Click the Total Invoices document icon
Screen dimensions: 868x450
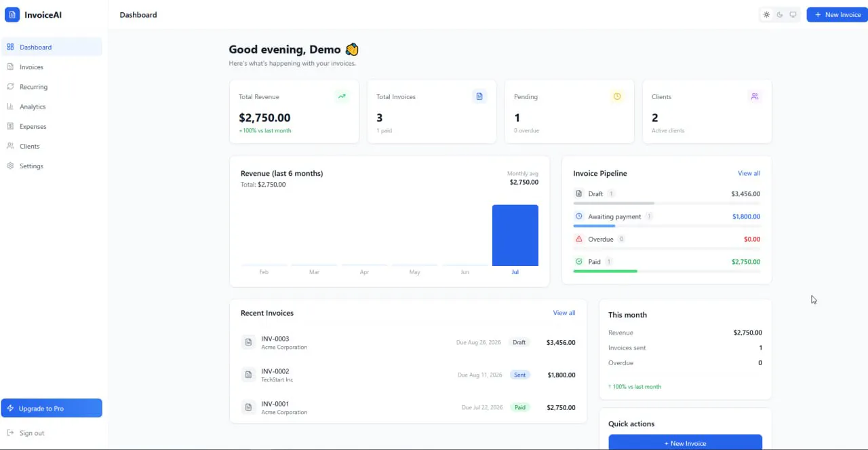(479, 96)
